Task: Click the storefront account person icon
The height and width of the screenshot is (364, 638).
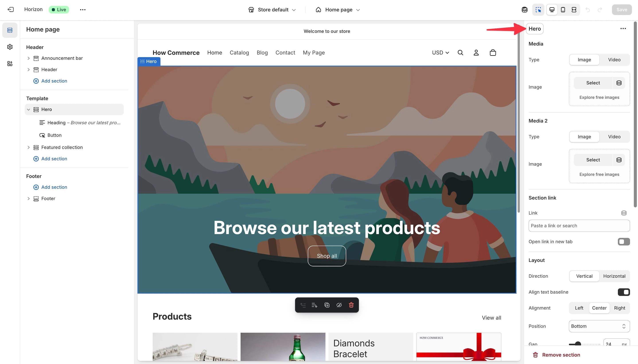Action: 476,53
